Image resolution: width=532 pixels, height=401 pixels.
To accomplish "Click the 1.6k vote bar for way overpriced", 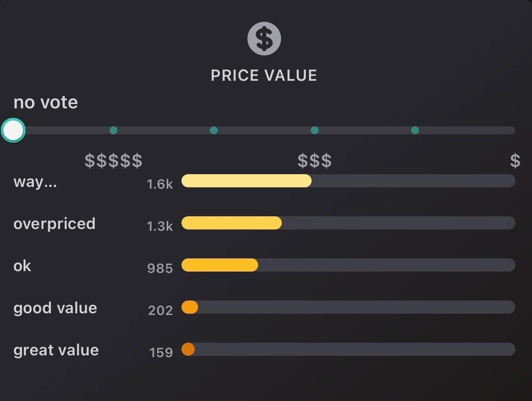I will [x=246, y=181].
